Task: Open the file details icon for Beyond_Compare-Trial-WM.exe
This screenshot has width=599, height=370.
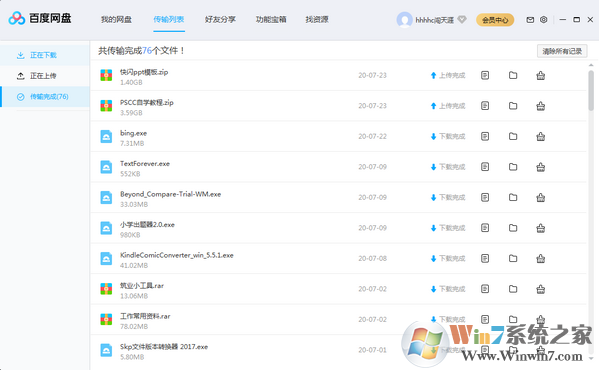Action: point(485,197)
